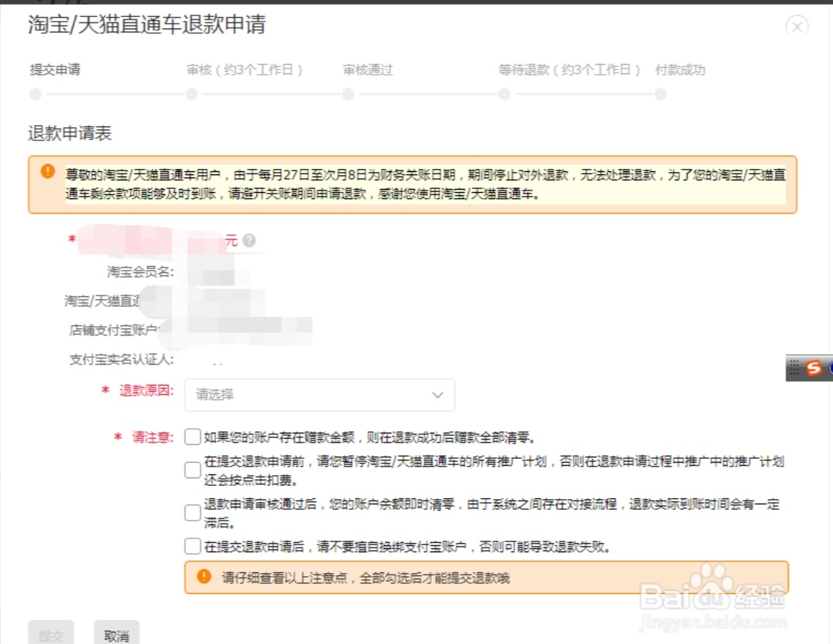Click the help question mark beside the 元 field
Screen dimensions: 833x644
[x=248, y=240]
